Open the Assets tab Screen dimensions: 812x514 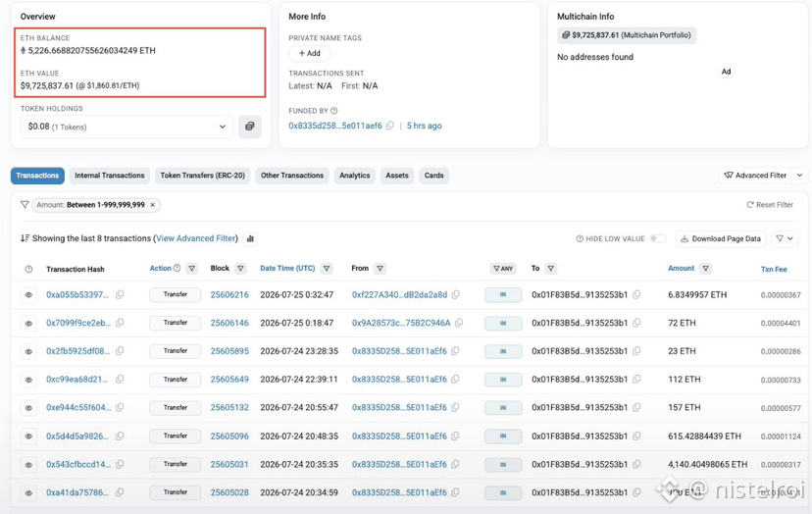click(x=397, y=176)
